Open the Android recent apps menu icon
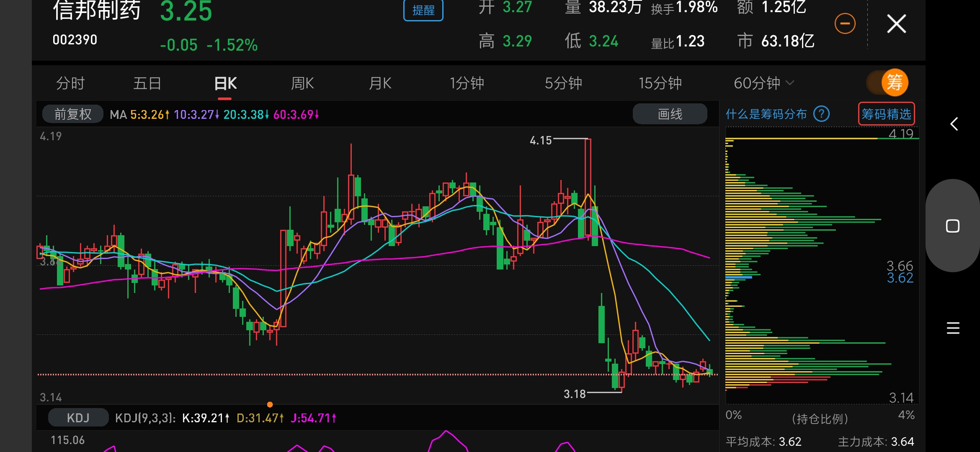Image resolution: width=980 pixels, height=452 pixels. pyautogui.click(x=953, y=328)
